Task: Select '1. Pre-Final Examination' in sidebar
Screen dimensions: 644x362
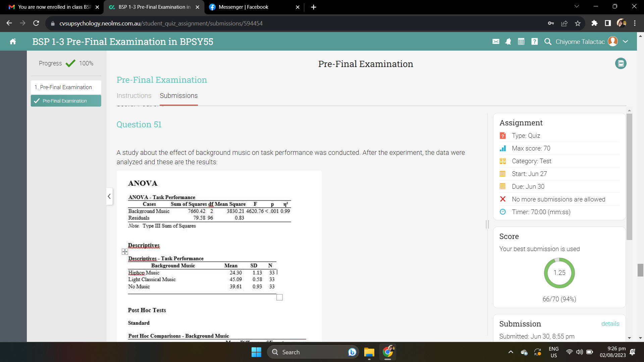Action: pos(66,87)
